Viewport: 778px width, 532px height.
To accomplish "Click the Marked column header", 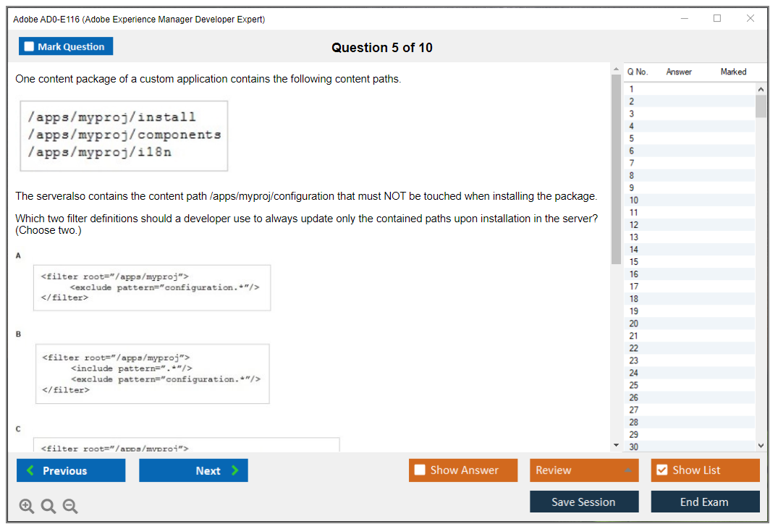I will point(733,72).
